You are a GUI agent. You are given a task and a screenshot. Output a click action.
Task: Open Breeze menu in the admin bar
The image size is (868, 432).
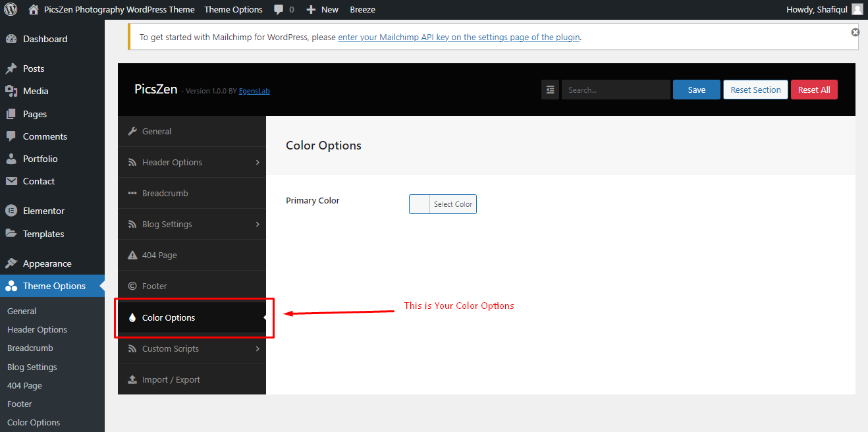click(362, 9)
